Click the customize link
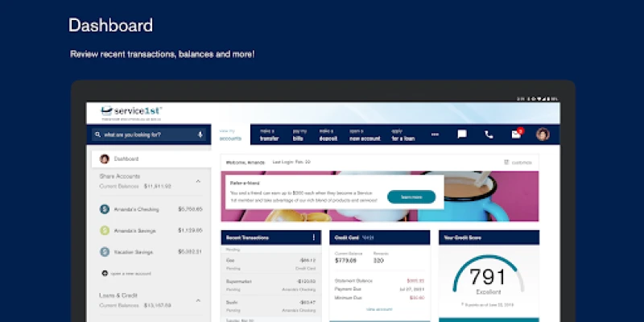Image resolution: width=644 pixels, height=322 pixels. pyautogui.click(x=522, y=163)
